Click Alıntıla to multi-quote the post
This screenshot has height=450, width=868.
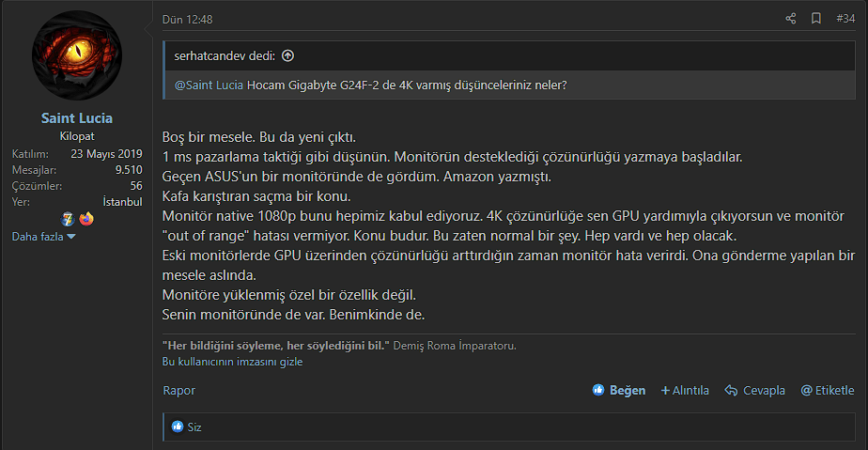click(685, 390)
